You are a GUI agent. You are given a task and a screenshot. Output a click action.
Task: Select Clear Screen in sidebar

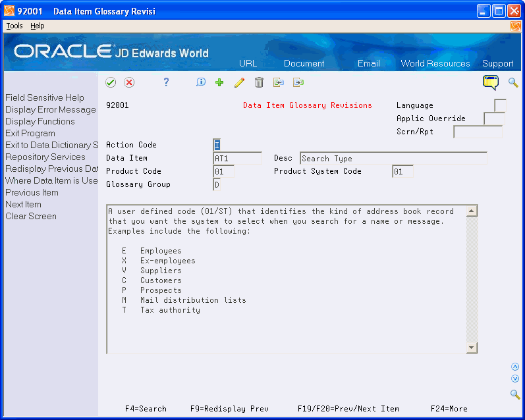pyautogui.click(x=31, y=216)
